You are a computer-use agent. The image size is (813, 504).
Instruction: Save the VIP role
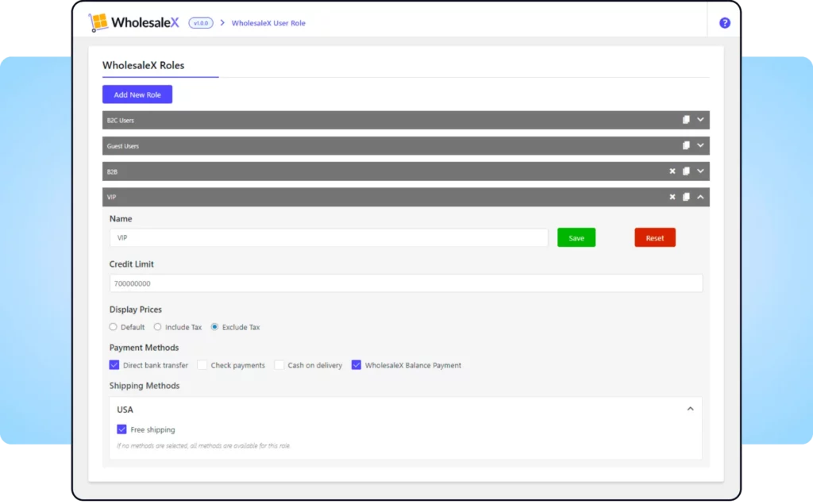point(576,237)
